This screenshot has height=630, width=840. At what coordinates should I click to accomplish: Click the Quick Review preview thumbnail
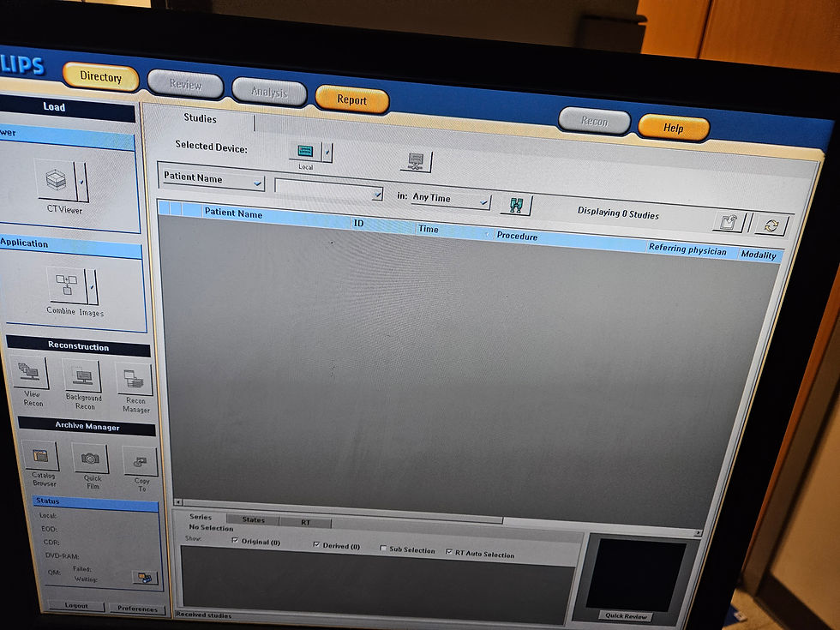pyautogui.click(x=635, y=573)
